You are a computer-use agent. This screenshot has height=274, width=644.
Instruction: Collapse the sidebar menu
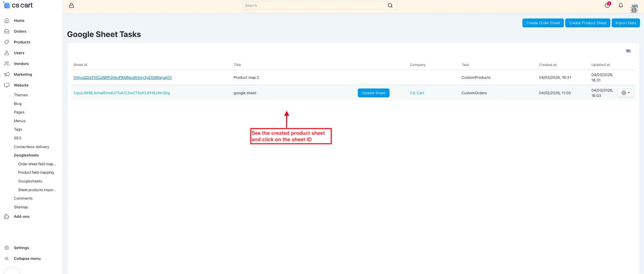27,259
